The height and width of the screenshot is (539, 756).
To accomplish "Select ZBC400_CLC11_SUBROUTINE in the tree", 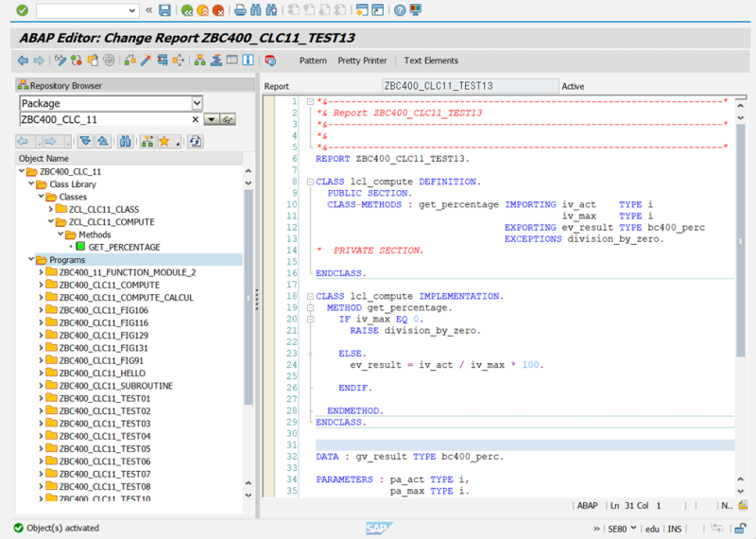I will tap(115, 386).
